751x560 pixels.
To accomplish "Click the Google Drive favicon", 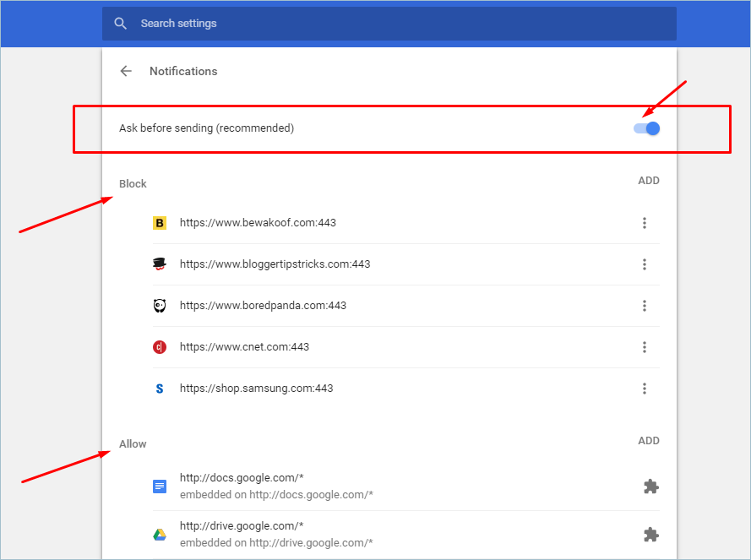I will coord(160,535).
